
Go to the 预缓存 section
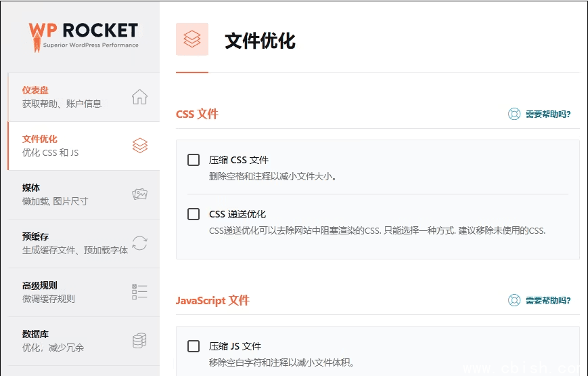(35, 236)
